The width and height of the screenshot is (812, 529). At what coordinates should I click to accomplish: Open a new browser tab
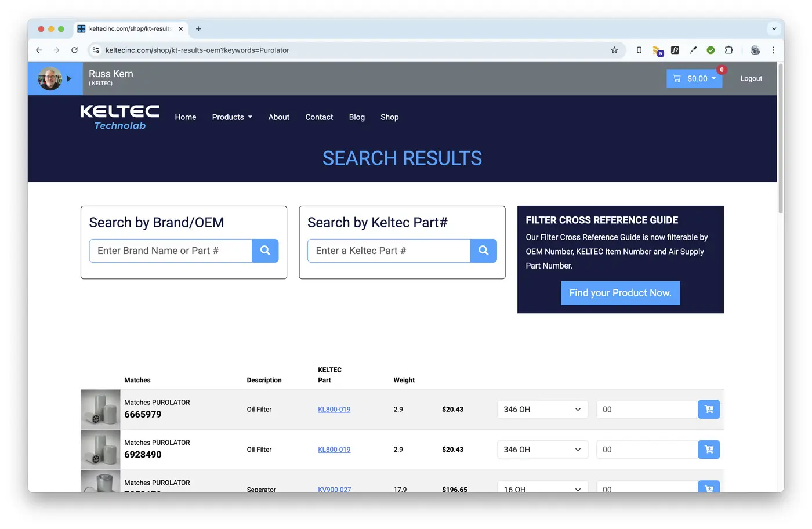198,28
